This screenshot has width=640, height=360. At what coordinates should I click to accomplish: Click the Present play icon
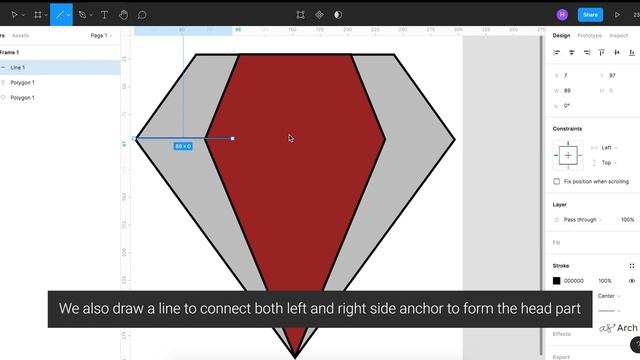coord(617,15)
